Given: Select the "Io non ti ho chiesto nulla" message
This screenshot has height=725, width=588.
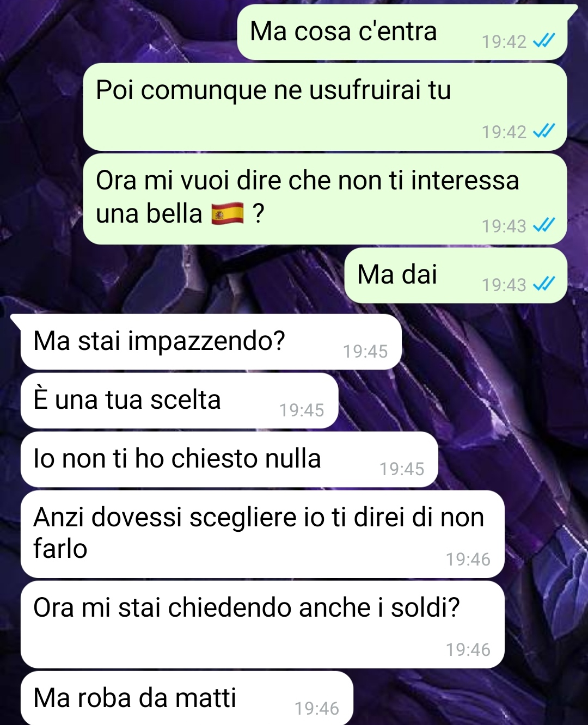Looking at the screenshot, I should pos(229,459).
